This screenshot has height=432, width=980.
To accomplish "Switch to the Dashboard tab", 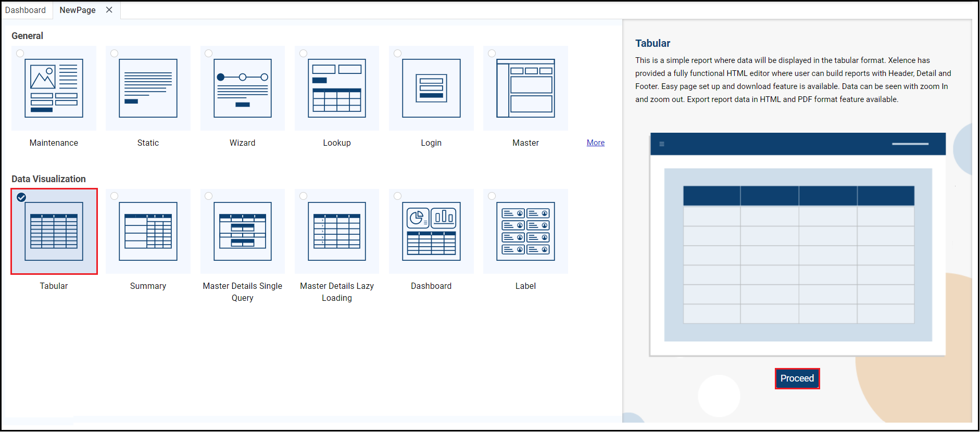I will (x=26, y=10).
